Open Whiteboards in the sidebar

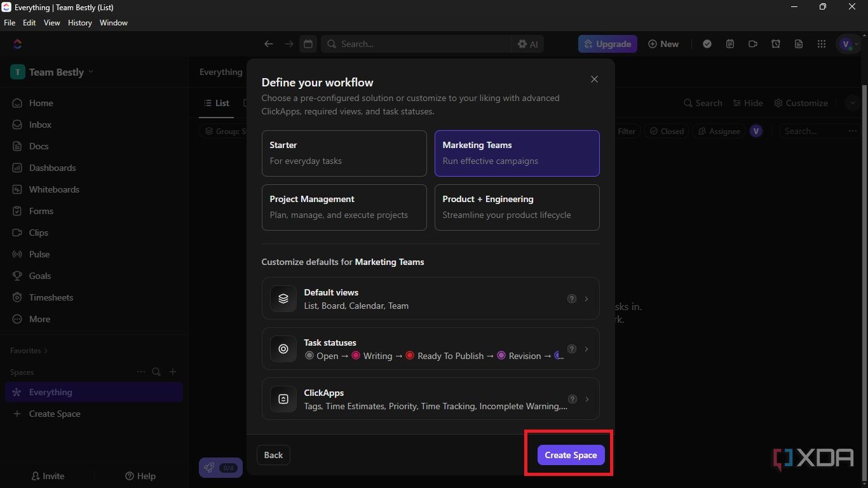[95, 189]
